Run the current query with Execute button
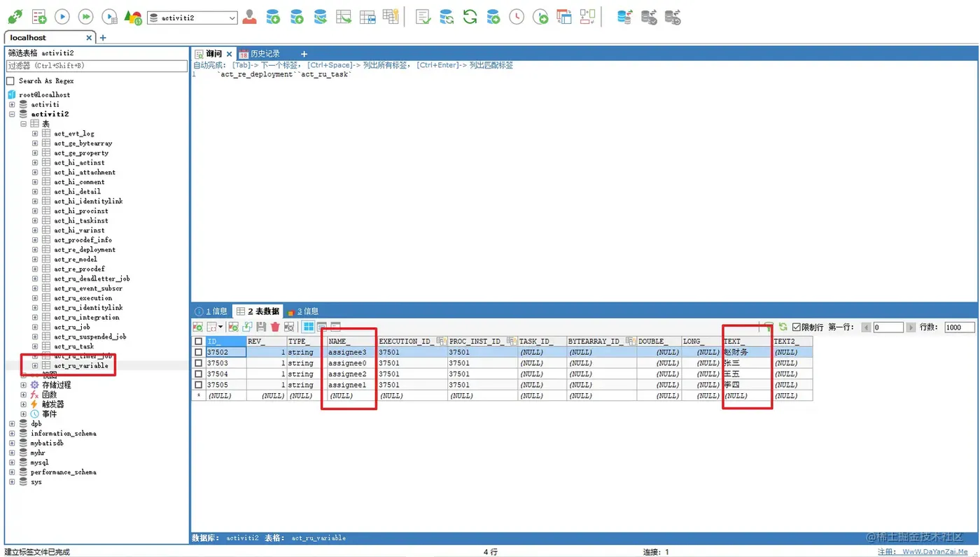The image size is (980, 557). 62,17
